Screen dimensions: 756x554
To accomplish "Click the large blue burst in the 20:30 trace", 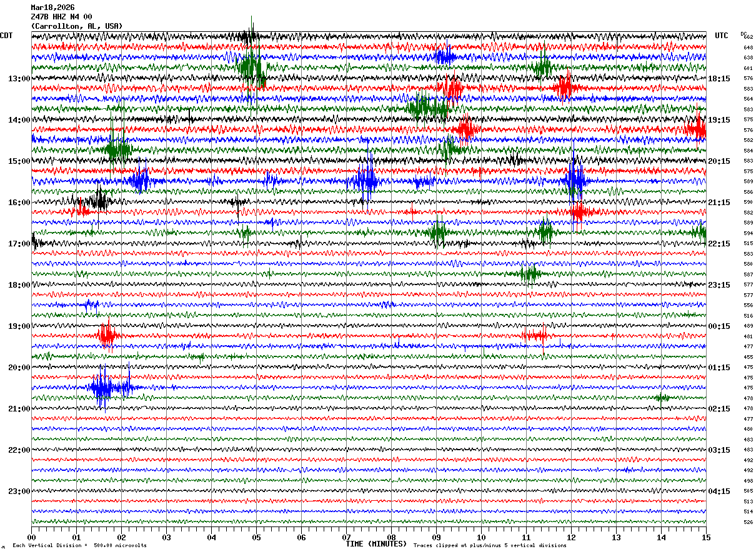I will [101, 388].
